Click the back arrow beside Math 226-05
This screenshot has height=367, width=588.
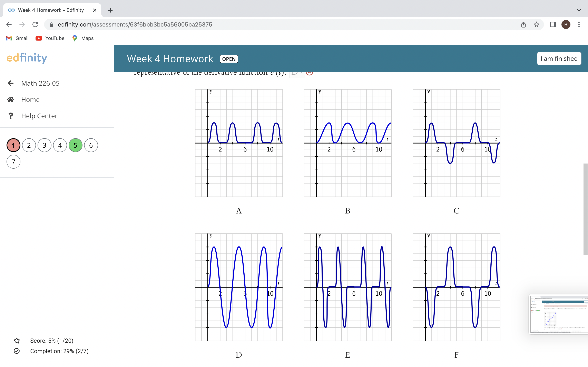tap(11, 83)
